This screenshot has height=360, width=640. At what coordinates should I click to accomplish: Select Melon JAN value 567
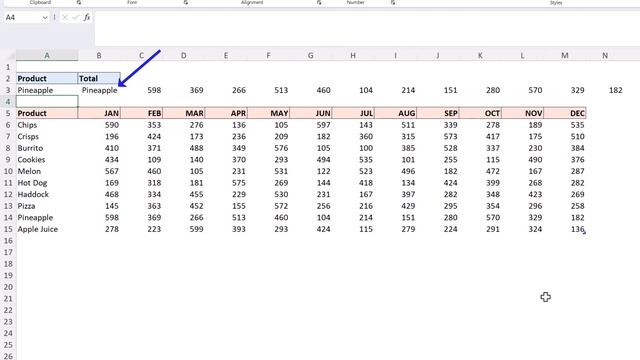pyautogui.click(x=99, y=171)
